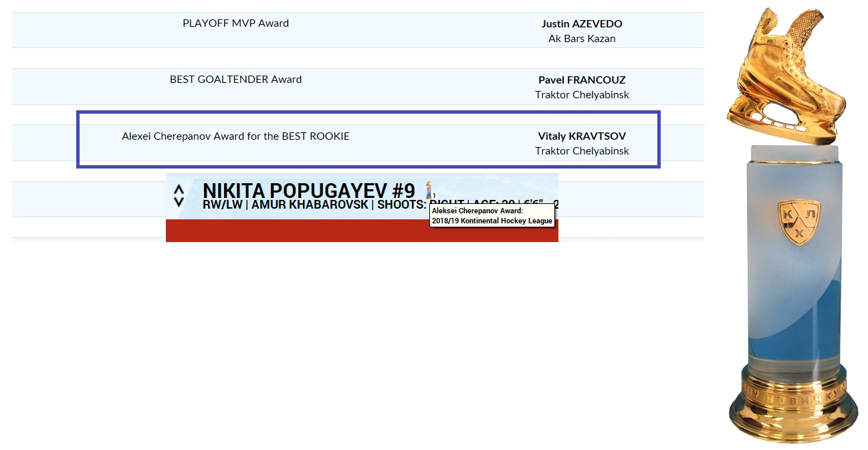Select the BEST GOALTENDER Award label
Image resolution: width=868 pixels, height=450 pixels.
(235, 80)
